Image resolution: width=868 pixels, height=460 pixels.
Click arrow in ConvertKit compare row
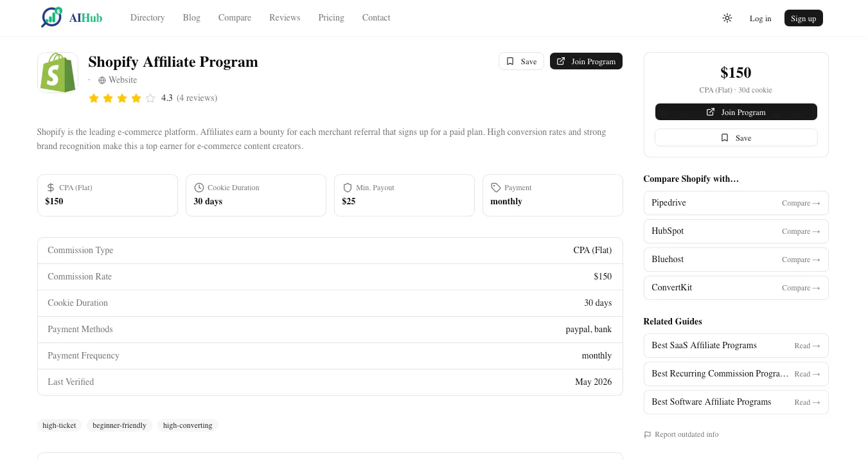(817, 288)
